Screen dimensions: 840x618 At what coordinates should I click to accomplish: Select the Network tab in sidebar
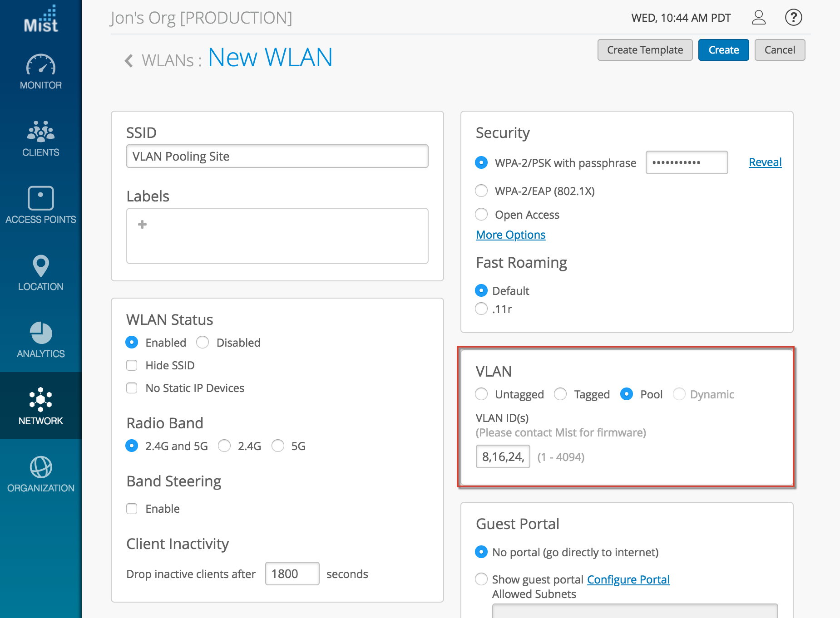[41, 405]
